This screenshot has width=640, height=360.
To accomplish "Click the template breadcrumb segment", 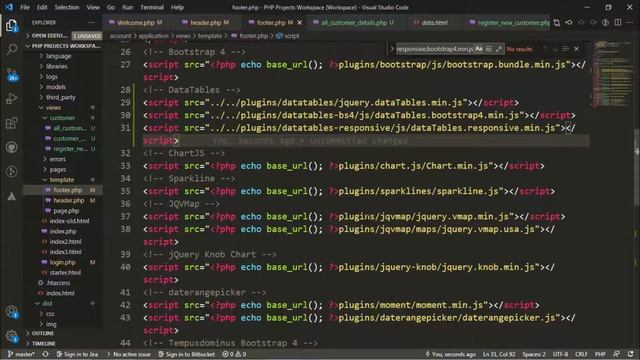I will (x=209, y=36).
